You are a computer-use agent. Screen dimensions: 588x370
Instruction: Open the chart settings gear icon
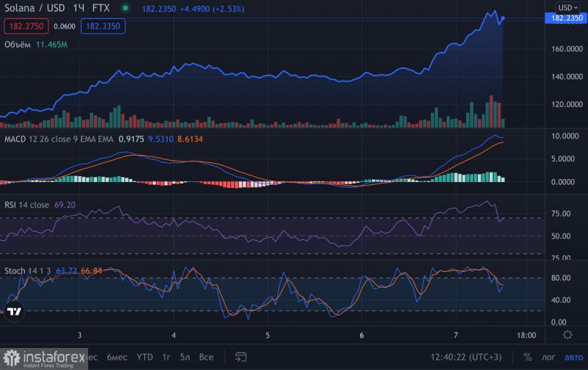tap(567, 335)
